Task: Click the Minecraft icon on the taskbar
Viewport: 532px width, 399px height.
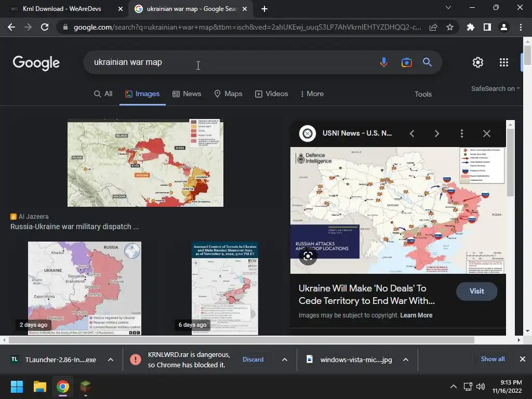Action: (86, 387)
